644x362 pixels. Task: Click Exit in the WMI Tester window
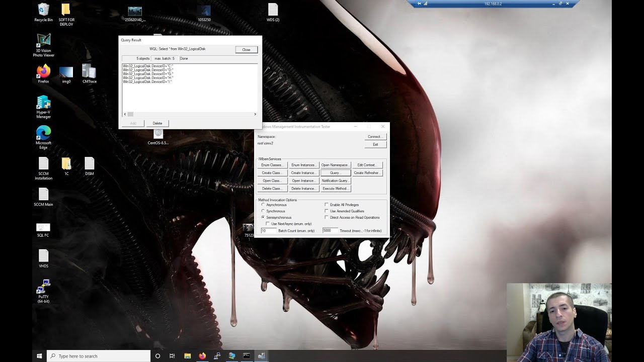coord(375,144)
